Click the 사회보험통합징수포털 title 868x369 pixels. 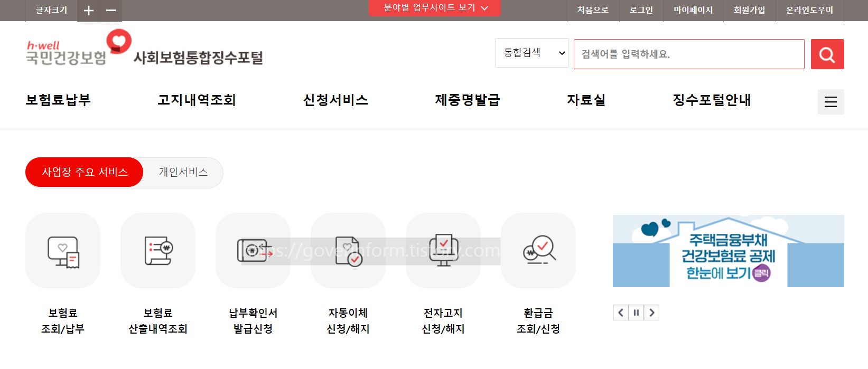pyautogui.click(x=198, y=58)
